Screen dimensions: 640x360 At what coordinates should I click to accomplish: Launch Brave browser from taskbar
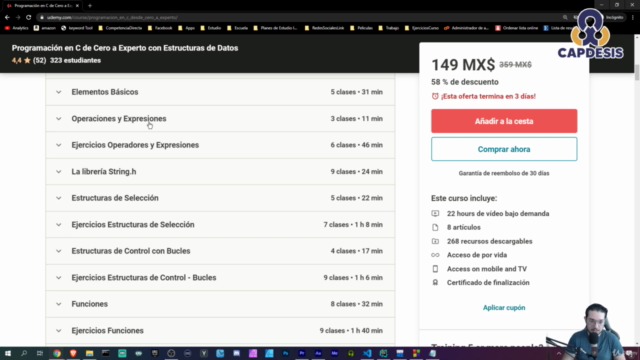[73, 353]
